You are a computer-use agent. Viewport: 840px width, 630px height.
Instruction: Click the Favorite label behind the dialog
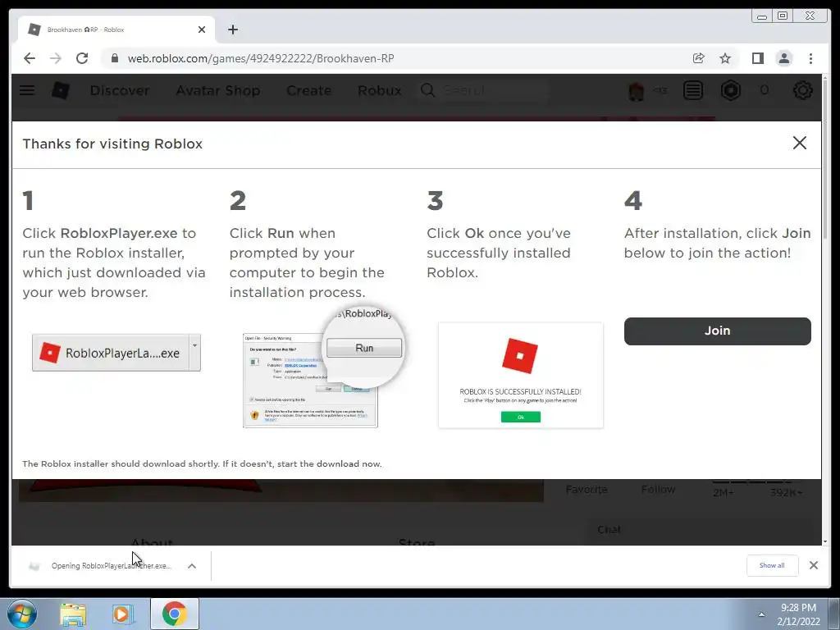(587, 489)
